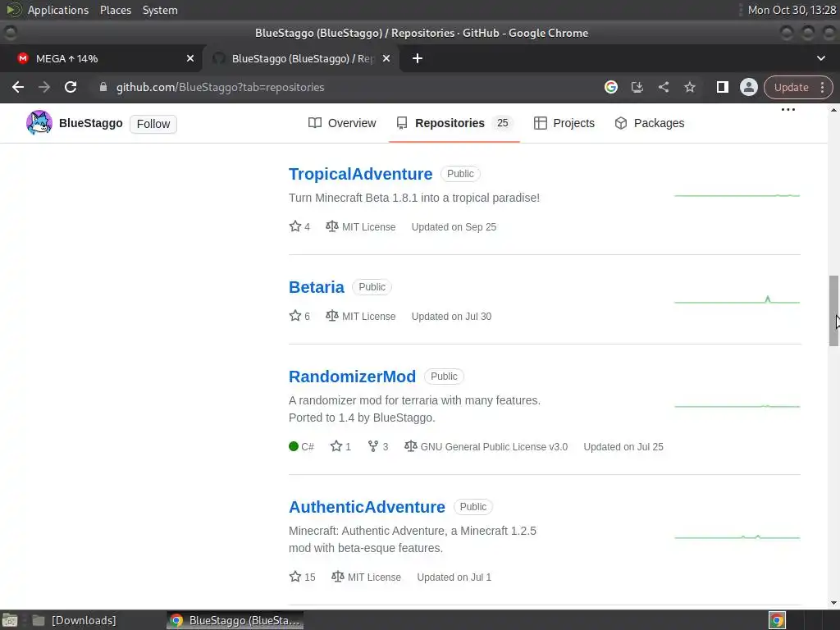Click the RandomizerMod activity graph
The image size is (840, 630).
(x=737, y=406)
